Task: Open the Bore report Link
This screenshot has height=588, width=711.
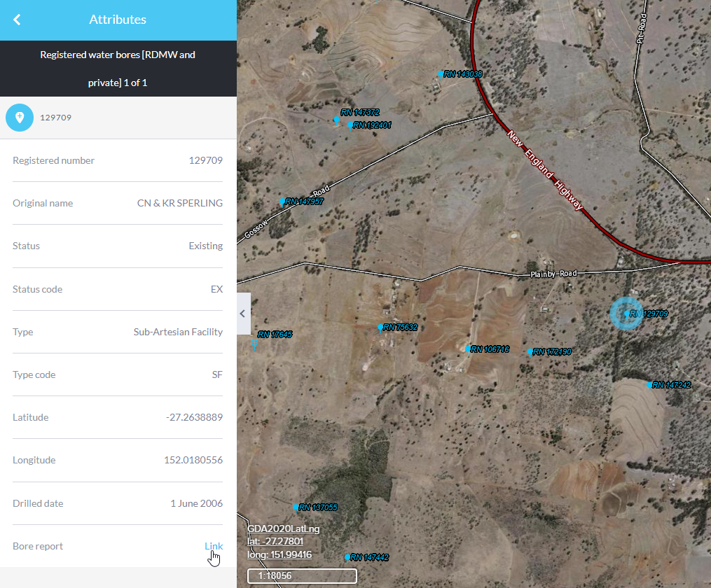Action: (214, 546)
